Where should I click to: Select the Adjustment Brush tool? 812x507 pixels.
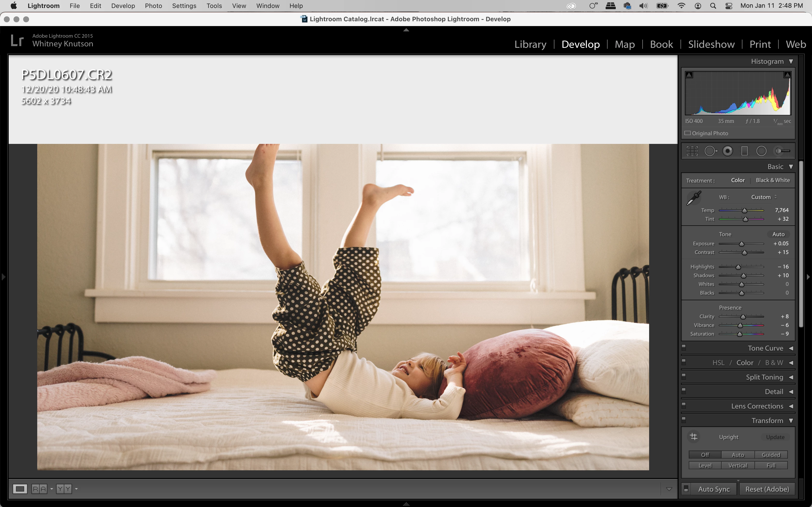(783, 151)
